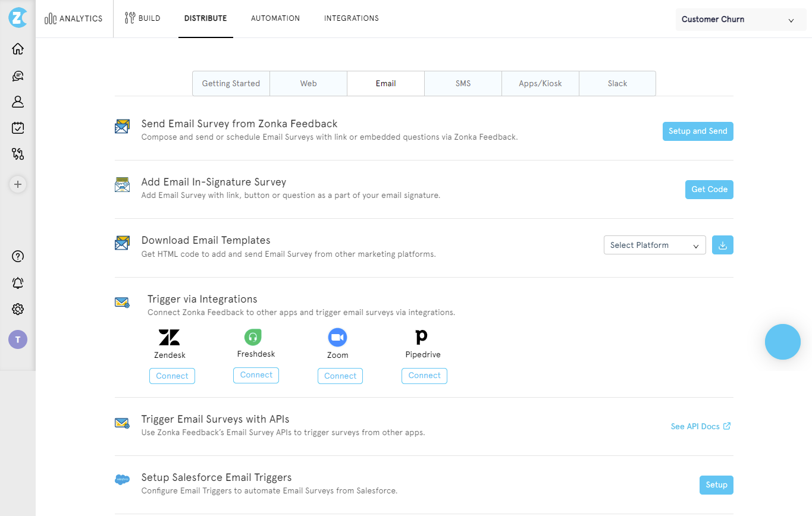Go to the Analytics menu
812x516 pixels.
74,18
